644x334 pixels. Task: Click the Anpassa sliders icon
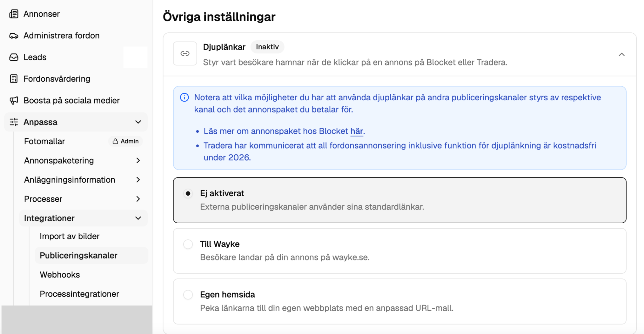[x=14, y=122]
